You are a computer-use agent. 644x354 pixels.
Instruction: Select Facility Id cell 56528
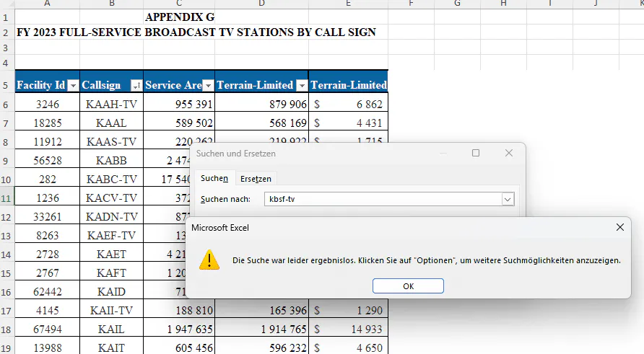tap(48, 160)
